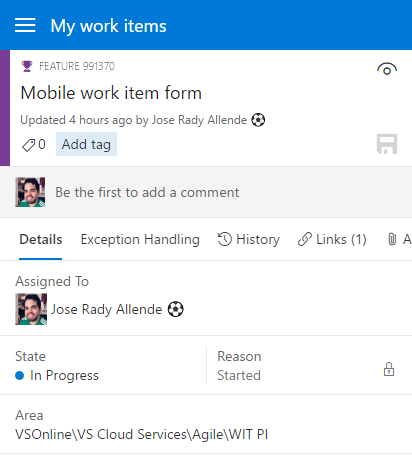Click the lock icon beside Reason
This screenshot has height=456, width=412.
(389, 369)
